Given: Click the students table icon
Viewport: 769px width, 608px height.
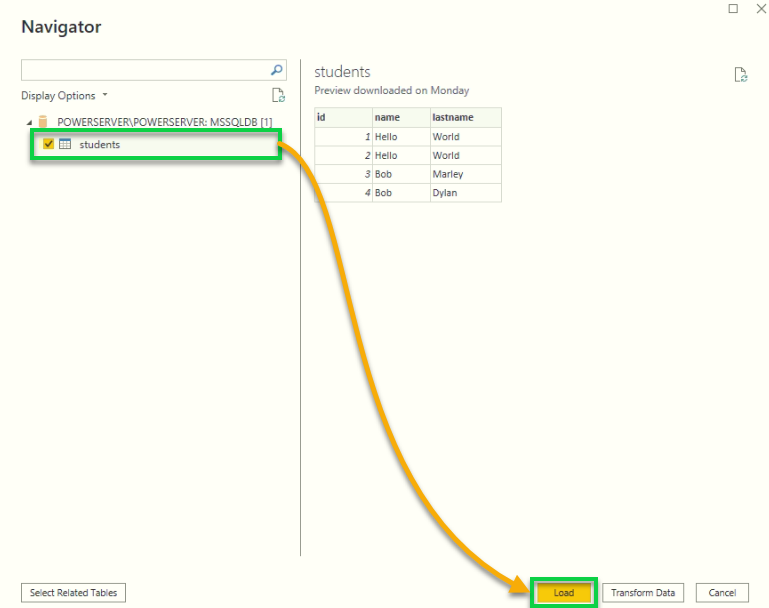Looking at the screenshot, I should pos(65,144).
